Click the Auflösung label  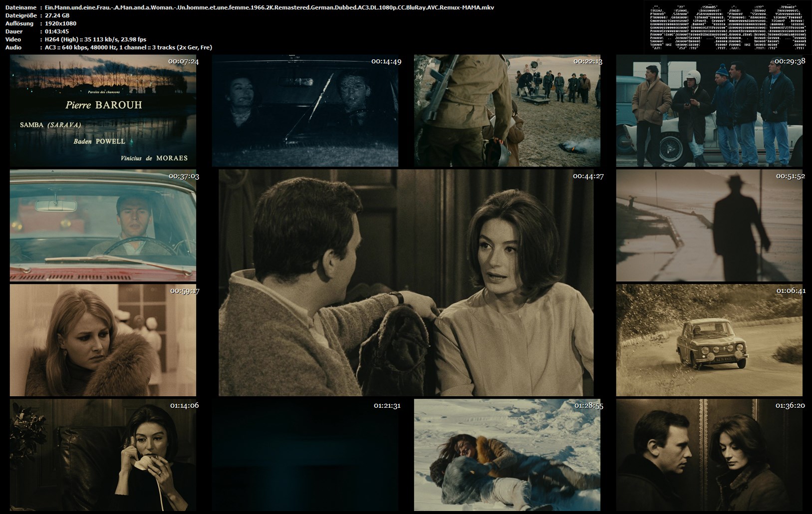pos(19,23)
